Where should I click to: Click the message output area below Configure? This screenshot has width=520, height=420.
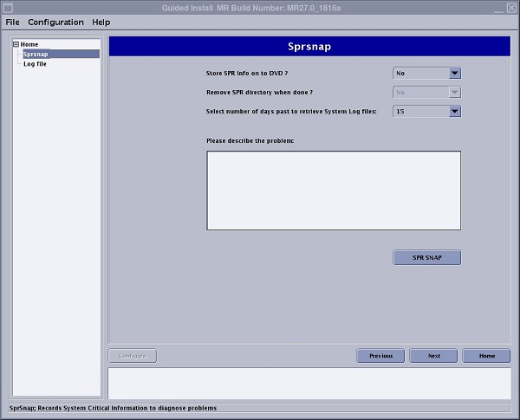click(x=309, y=383)
